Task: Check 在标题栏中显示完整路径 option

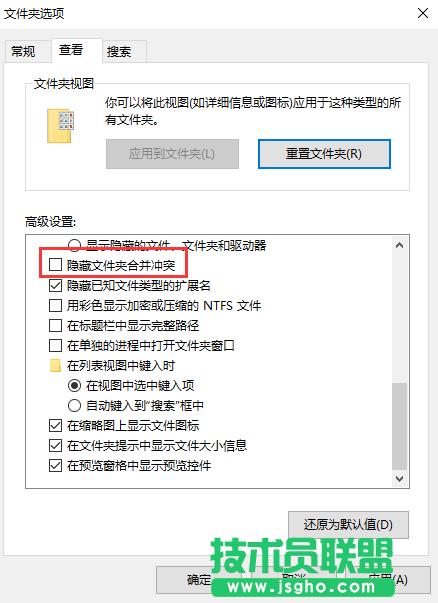Action: tap(55, 326)
